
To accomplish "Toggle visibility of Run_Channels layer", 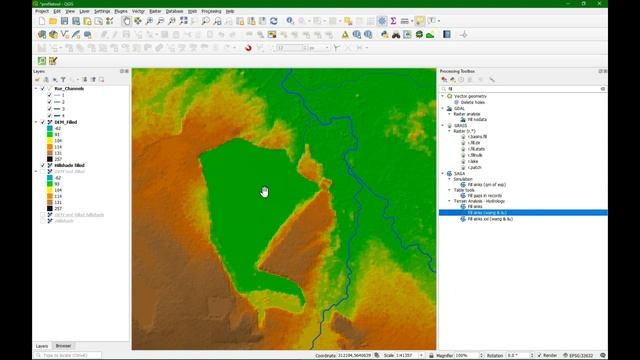I will (x=43, y=89).
